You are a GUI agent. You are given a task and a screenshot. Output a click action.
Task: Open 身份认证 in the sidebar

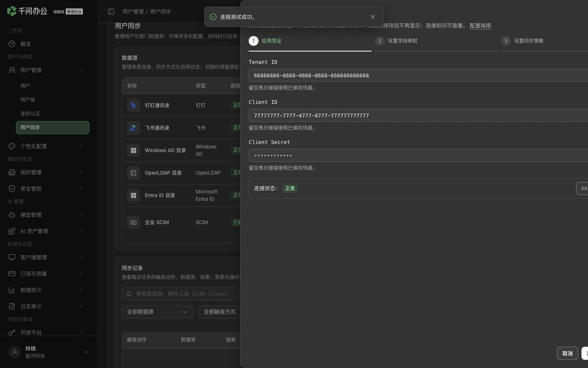[53, 114]
